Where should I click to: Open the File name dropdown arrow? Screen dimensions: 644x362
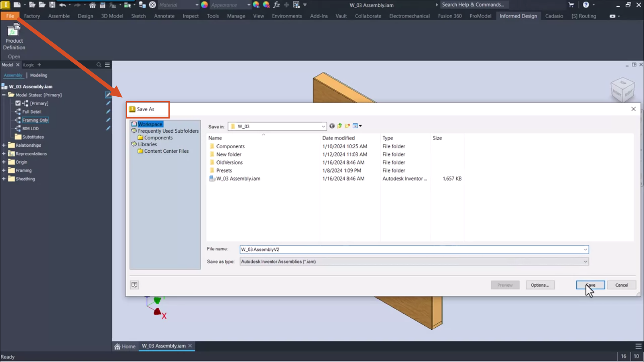point(585,250)
